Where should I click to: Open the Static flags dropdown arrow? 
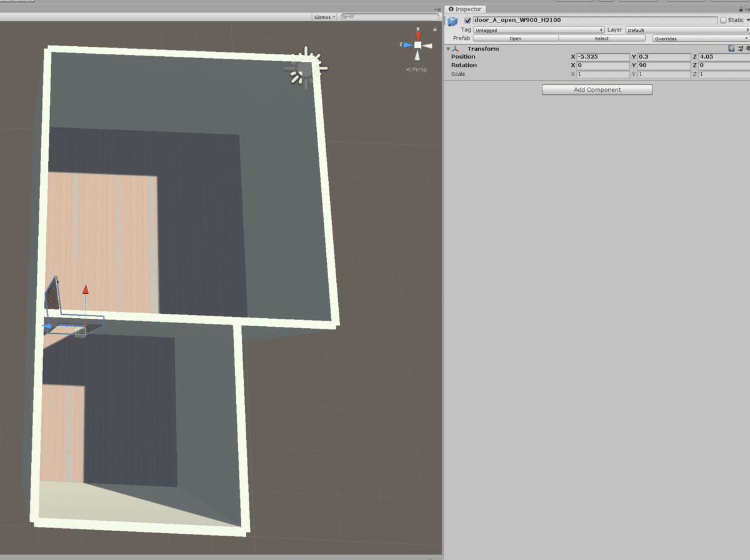(747, 20)
